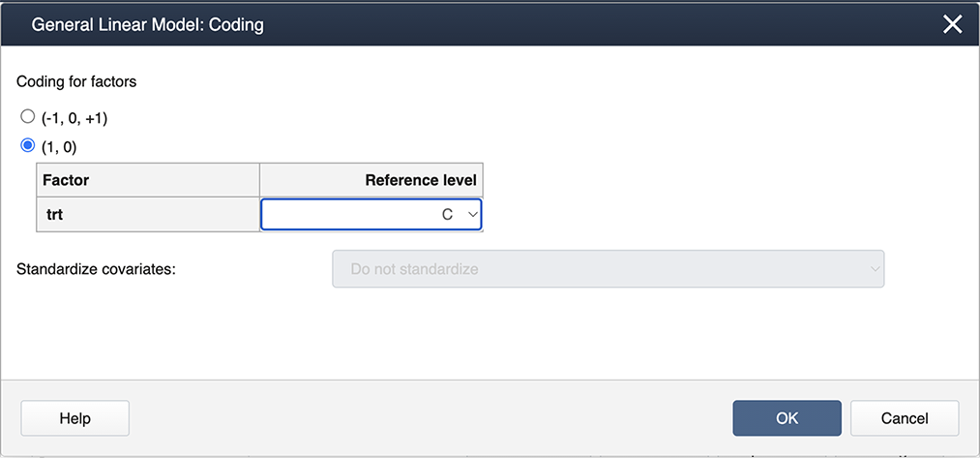Image resolution: width=980 pixels, height=458 pixels.
Task: Click the Help button
Action: pos(74,418)
